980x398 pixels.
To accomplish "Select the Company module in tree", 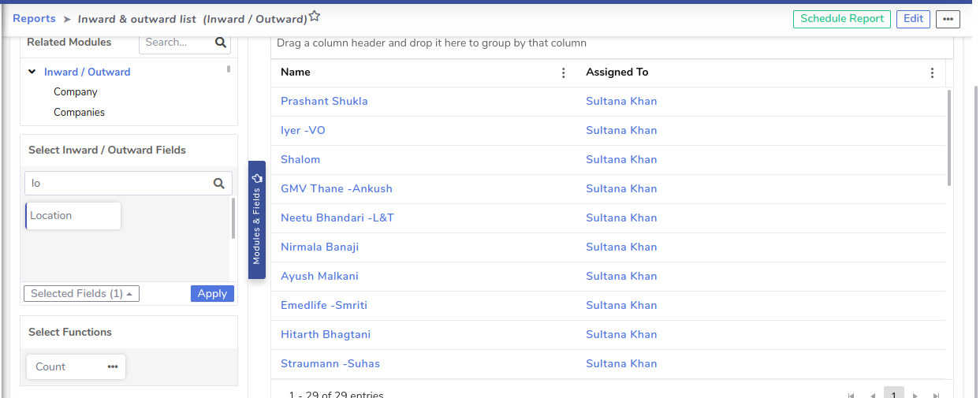I will [76, 92].
